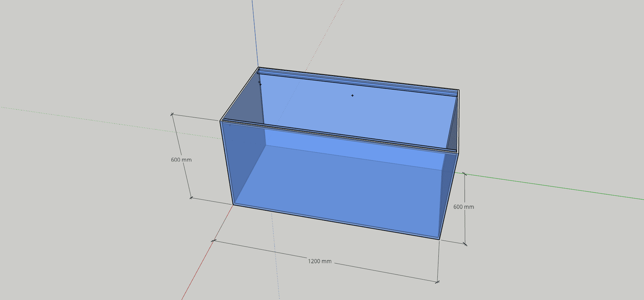Select the left 600 mm dimension label

point(181,160)
